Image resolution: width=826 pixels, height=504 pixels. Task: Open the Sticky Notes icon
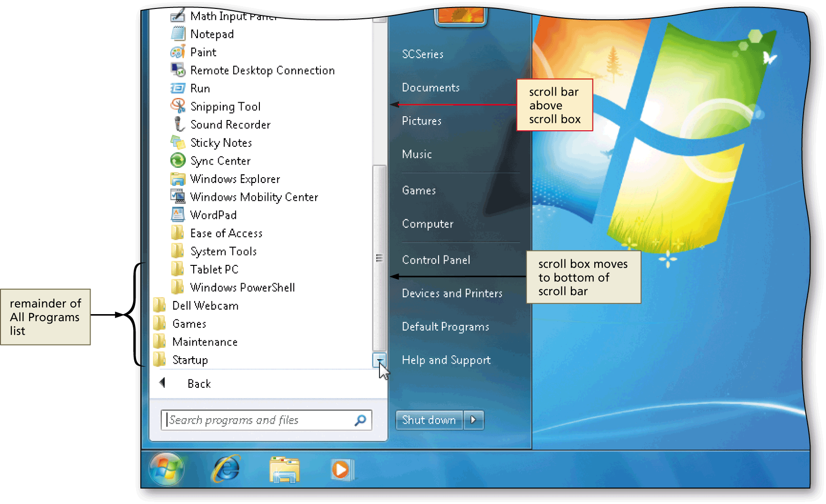point(178,142)
